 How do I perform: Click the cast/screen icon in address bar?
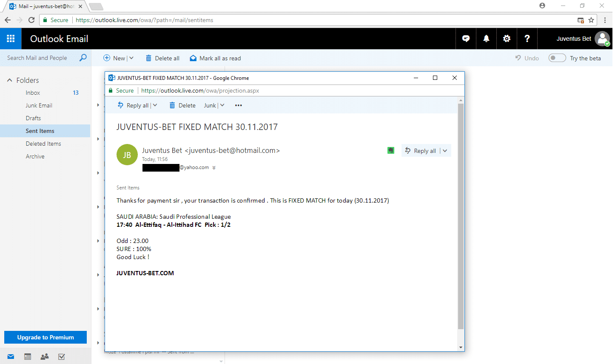point(581,20)
